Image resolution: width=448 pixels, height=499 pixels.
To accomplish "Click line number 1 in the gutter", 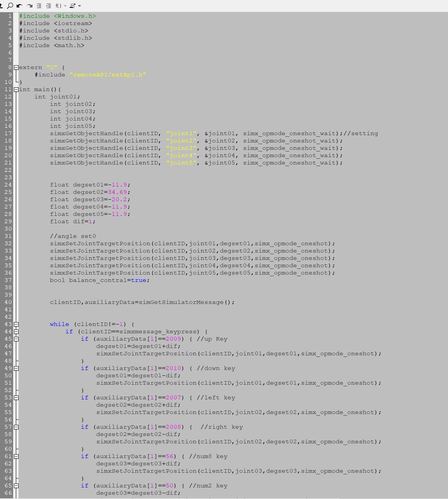I will [10, 16].
